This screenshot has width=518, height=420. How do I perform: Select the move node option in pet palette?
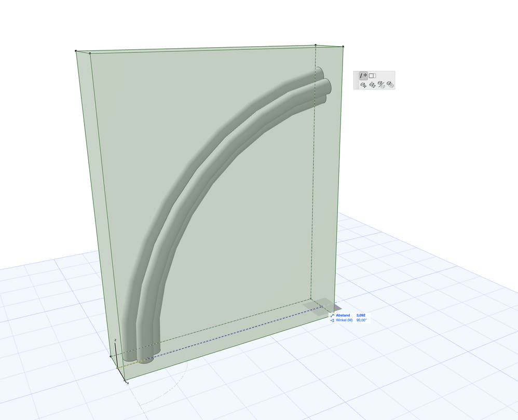point(363,75)
